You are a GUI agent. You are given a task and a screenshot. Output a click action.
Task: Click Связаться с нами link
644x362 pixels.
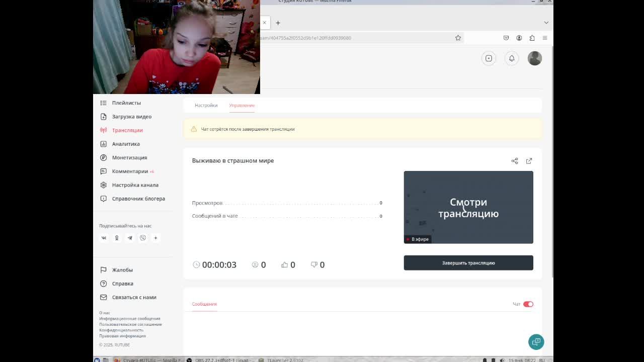134,297
